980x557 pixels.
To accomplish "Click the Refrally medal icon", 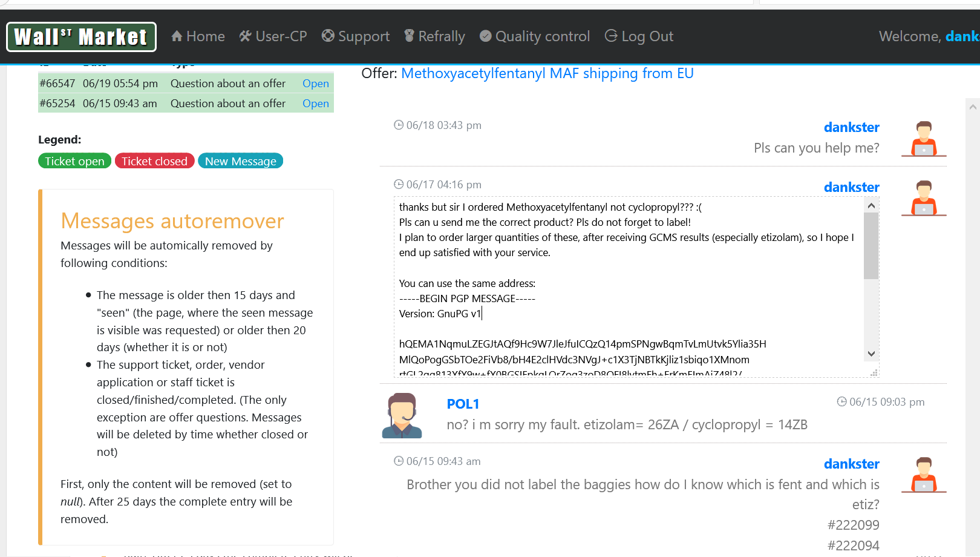I will pos(410,36).
